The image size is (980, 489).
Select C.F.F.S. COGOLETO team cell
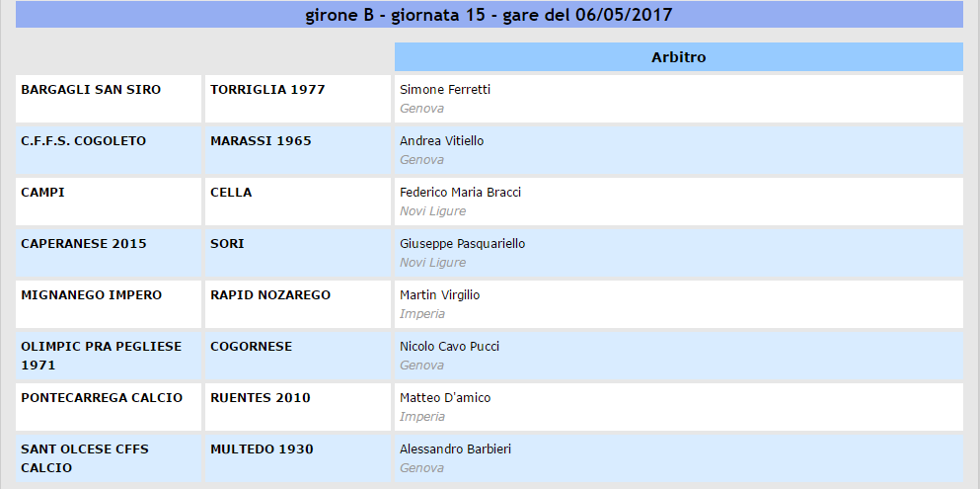tap(109, 150)
